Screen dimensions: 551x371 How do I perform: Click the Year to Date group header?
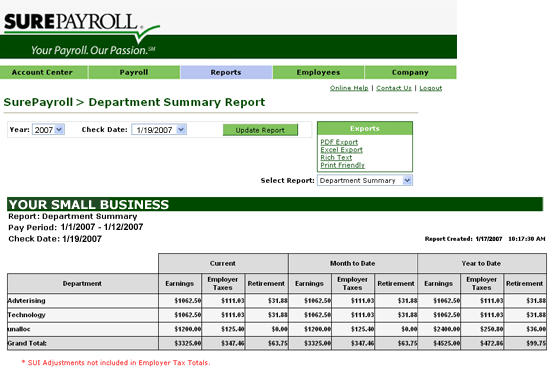coord(481,263)
